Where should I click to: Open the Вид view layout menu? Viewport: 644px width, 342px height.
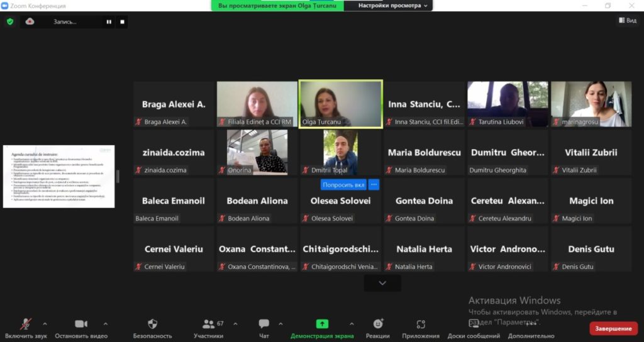tap(628, 20)
